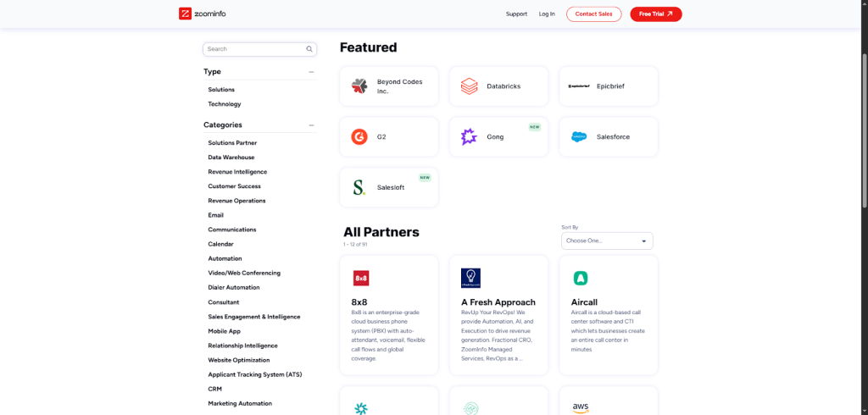
Task: Click the Log In link
Action: point(547,14)
